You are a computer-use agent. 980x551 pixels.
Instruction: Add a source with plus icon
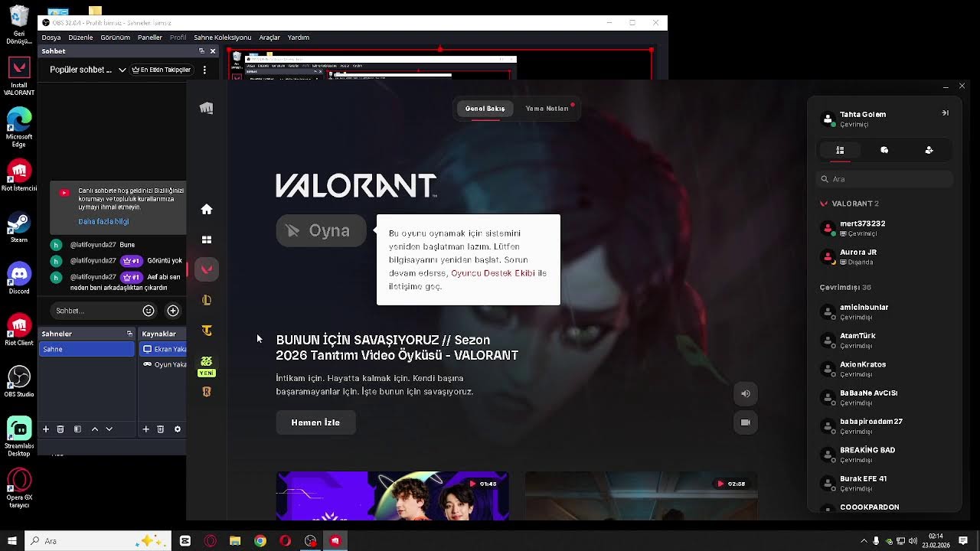[145, 429]
